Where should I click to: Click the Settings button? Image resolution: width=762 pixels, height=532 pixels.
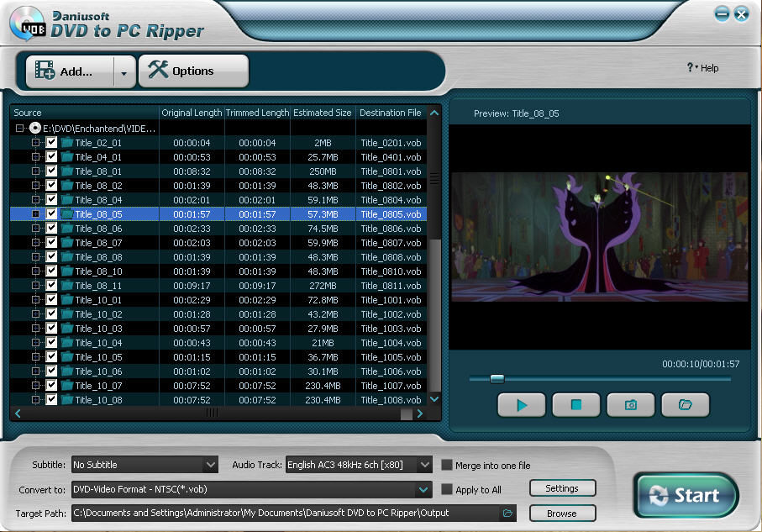pos(562,488)
